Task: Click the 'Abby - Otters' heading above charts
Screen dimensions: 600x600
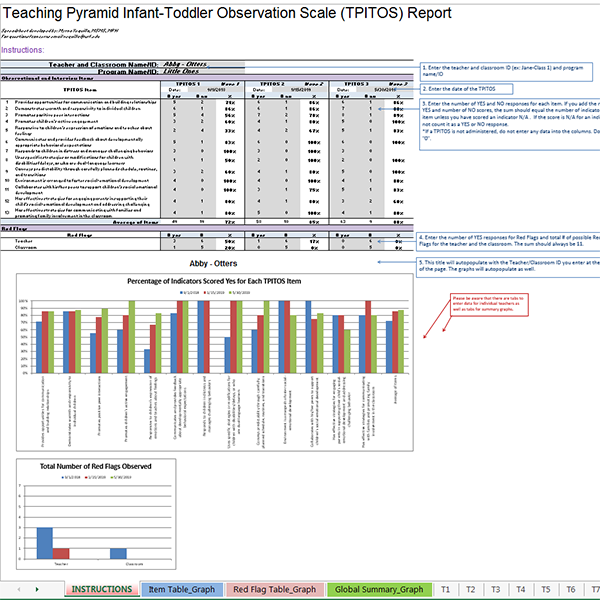Action: pos(213,264)
